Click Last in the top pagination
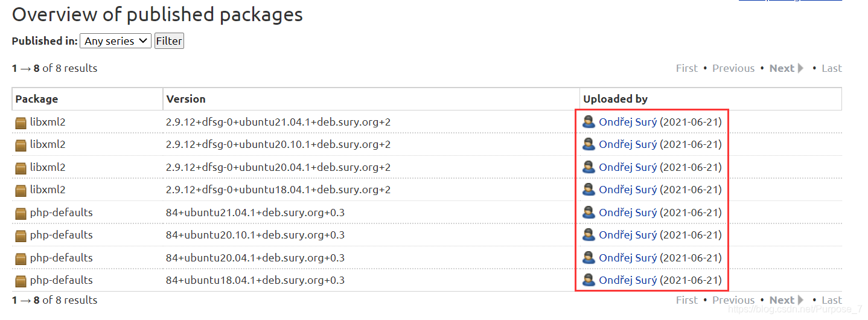This screenshot has width=868, height=320. pyautogui.click(x=831, y=68)
